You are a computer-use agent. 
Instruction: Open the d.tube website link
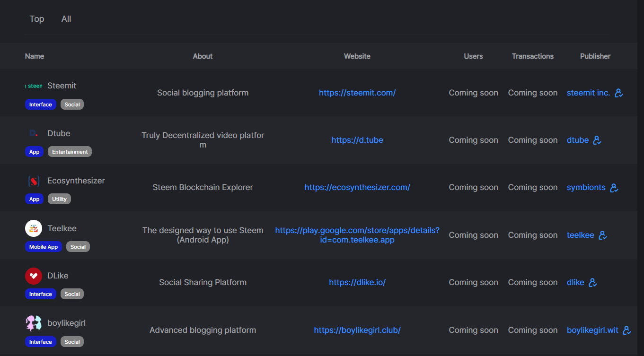pyautogui.click(x=357, y=140)
